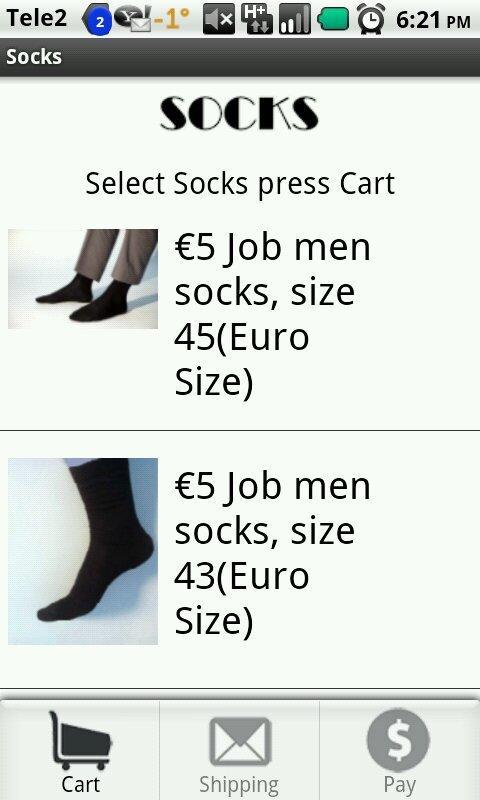The width and height of the screenshot is (480, 800).
Task: Tap the Socks title bar
Action: pyautogui.click(x=240, y=57)
